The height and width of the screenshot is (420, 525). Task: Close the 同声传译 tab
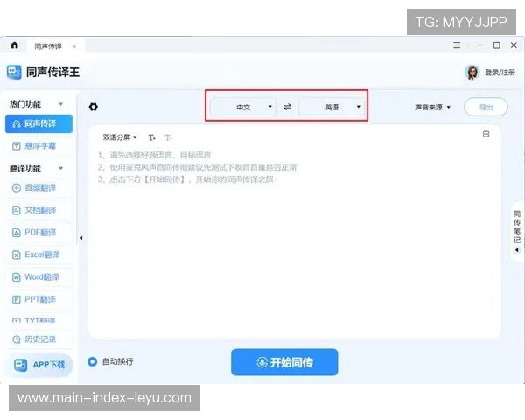click(74, 46)
